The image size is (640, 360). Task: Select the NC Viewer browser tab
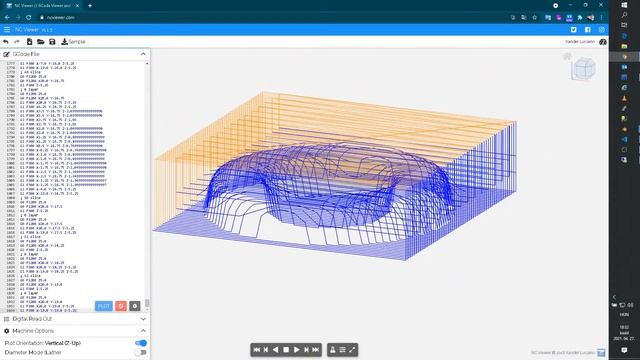(x=42, y=6)
